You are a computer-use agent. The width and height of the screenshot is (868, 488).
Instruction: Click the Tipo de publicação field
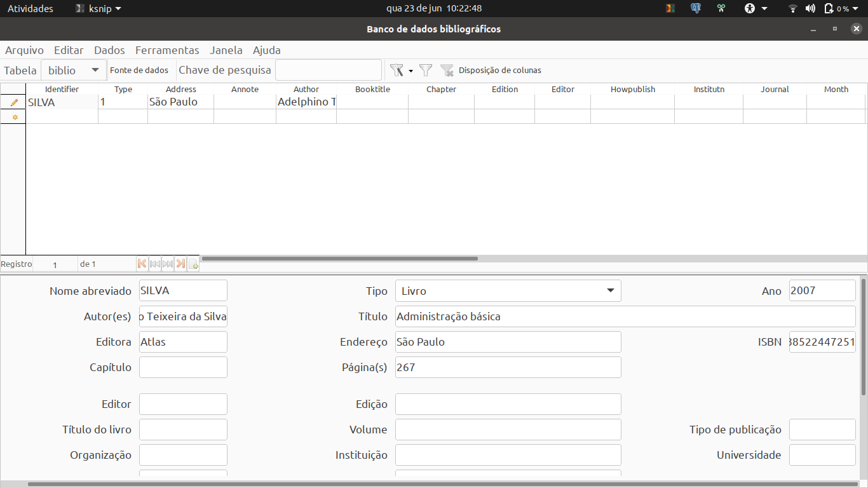[x=822, y=430]
